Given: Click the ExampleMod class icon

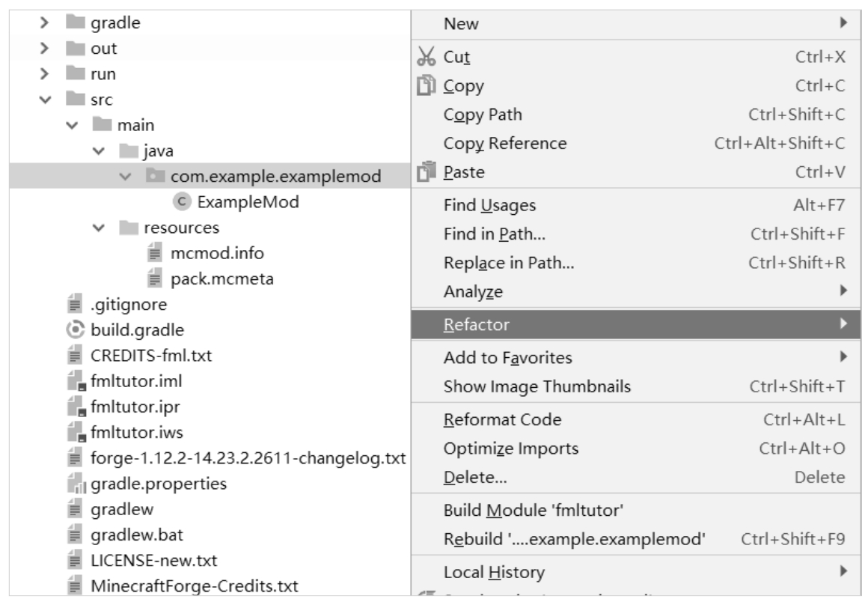Looking at the screenshot, I should click(180, 201).
